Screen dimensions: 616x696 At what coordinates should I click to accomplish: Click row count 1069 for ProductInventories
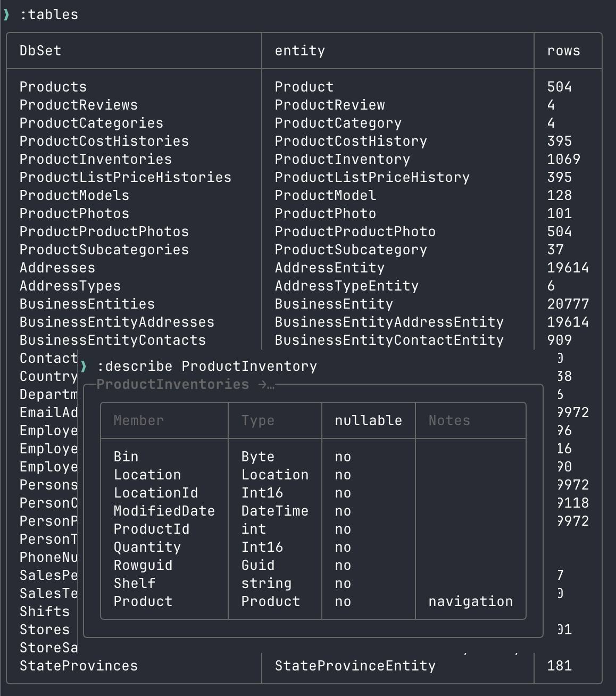point(564,159)
